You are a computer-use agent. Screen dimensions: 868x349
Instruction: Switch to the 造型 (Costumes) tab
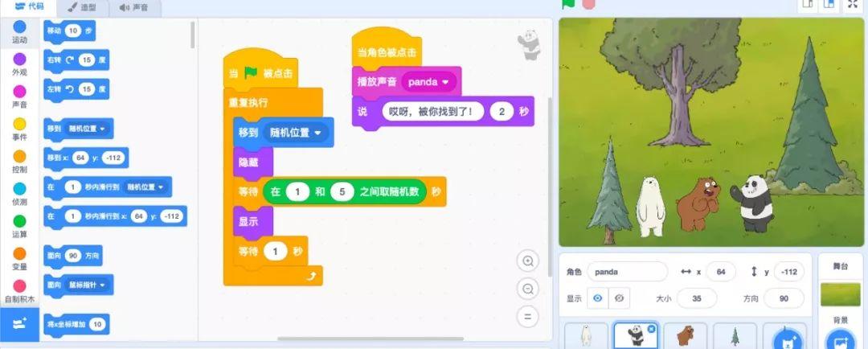click(81, 8)
